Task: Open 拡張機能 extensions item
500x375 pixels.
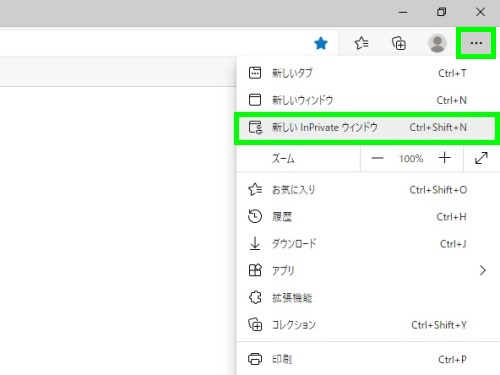Action: [368, 298]
